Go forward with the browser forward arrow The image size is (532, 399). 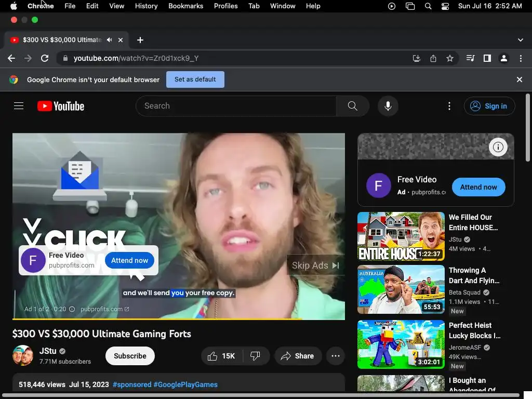tap(28, 58)
